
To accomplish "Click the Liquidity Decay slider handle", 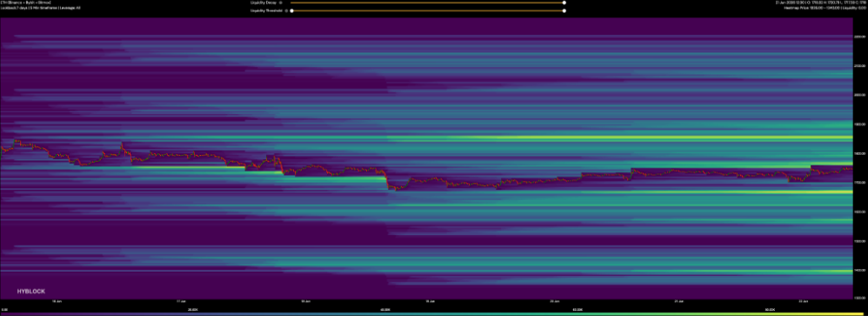I will (564, 3).
